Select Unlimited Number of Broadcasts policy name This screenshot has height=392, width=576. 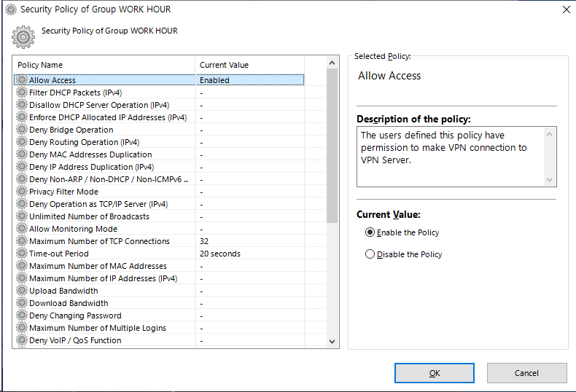pos(89,216)
